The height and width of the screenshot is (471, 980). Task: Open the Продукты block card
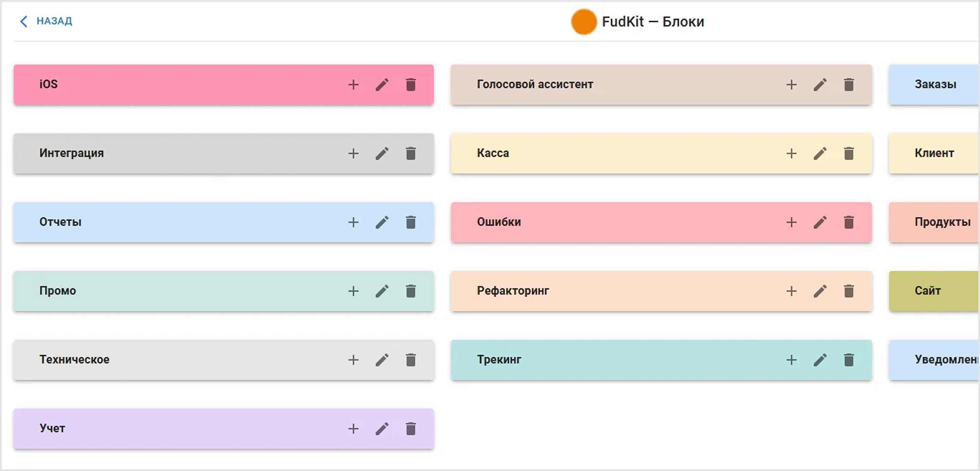point(934,222)
